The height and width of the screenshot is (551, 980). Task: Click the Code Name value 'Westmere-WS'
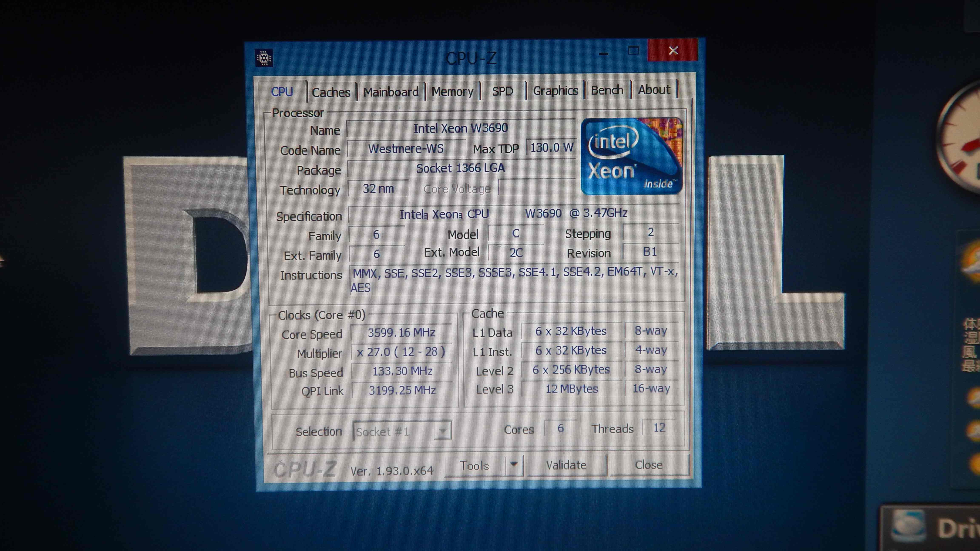point(406,149)
